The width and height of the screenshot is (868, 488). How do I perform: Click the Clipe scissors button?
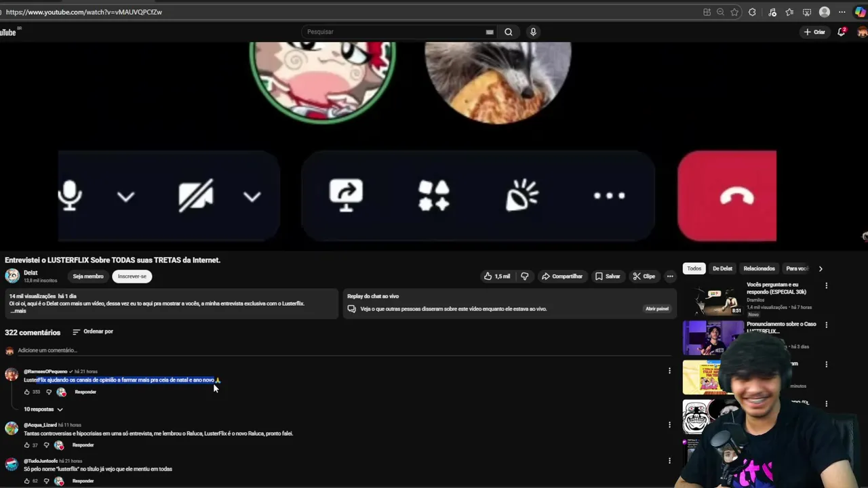point(644,277)
